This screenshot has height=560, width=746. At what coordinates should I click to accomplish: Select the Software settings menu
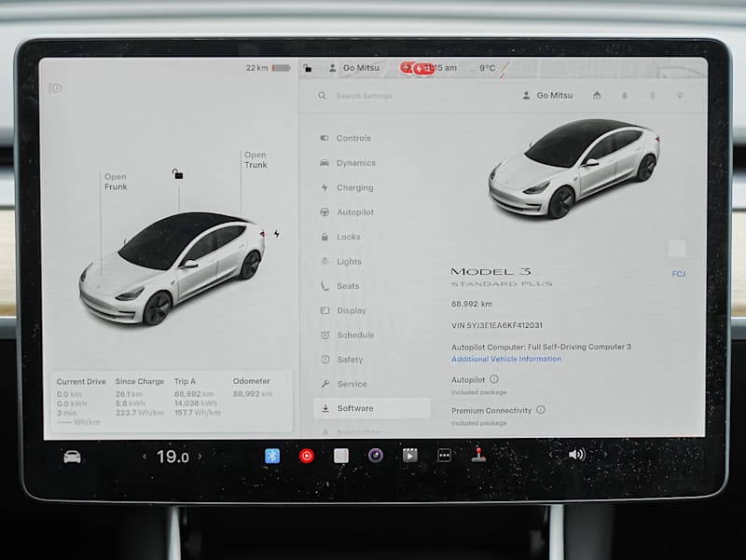coord(372,408)
